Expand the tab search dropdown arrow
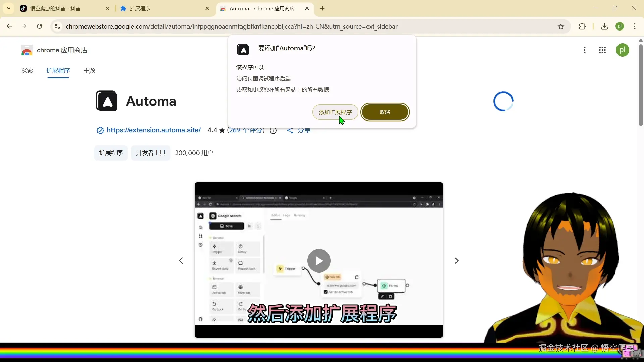 [9, 8]
